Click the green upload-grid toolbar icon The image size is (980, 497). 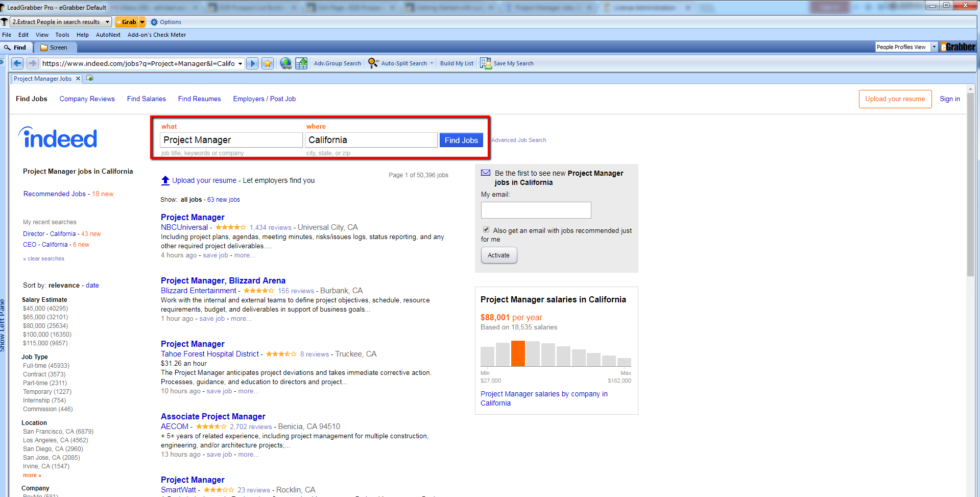(301, 63)
